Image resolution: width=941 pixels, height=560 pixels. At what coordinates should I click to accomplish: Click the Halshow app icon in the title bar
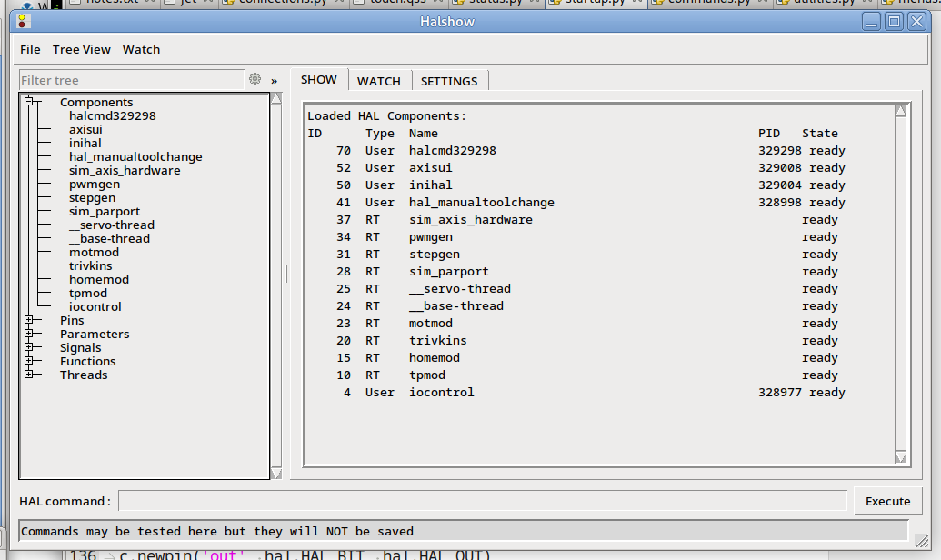click(x=24, y=22)
